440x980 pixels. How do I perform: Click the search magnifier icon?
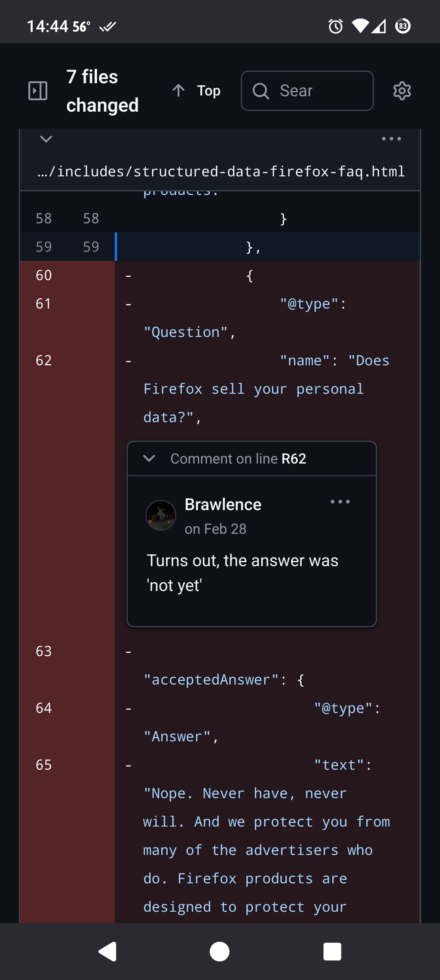pos(261,91)
